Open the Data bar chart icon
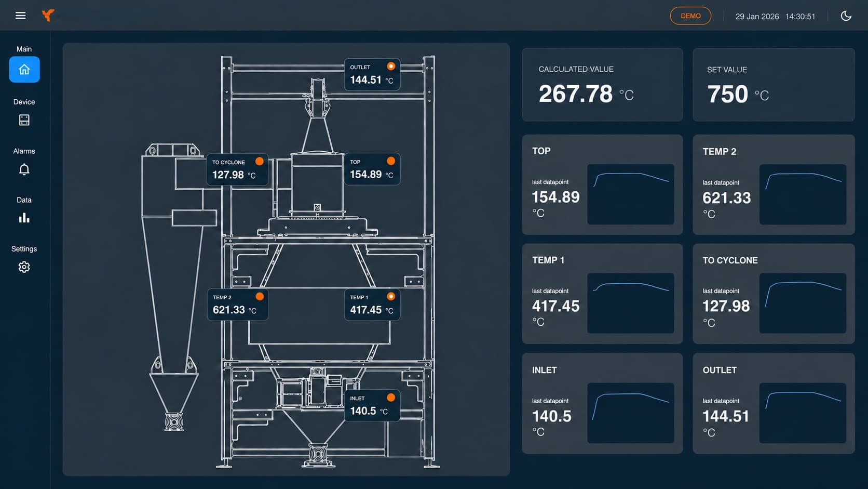 pos(24,218)
